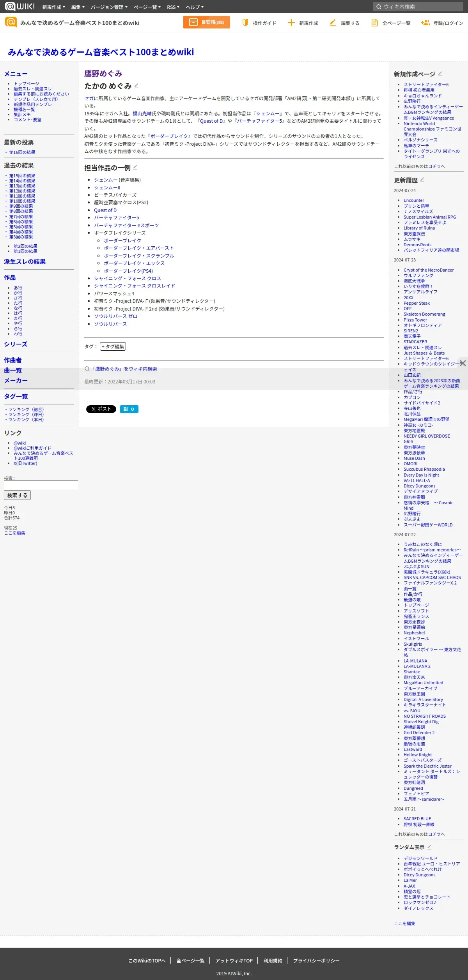Click the X ポスト share button
The image size is (468, 980).
pyautogui.click(x=101, y=409)
